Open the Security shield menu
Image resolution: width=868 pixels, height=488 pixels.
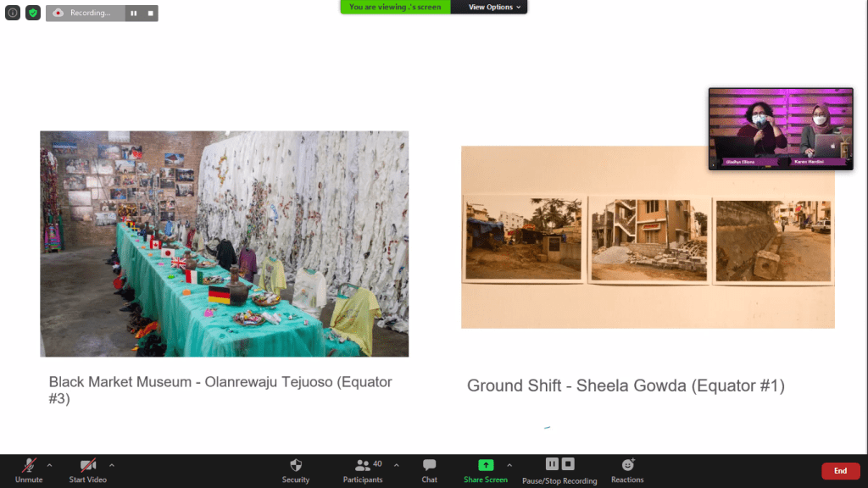[296, 471]
